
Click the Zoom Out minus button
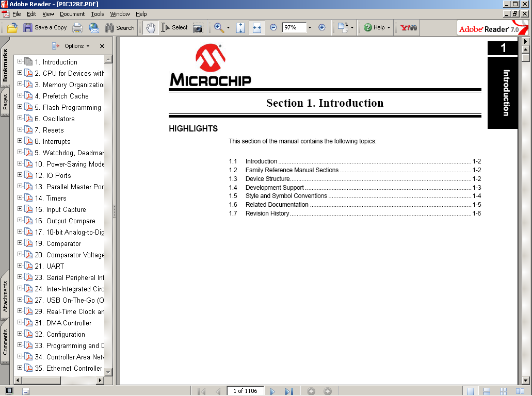pyautogui.click(x=273, y=27)
